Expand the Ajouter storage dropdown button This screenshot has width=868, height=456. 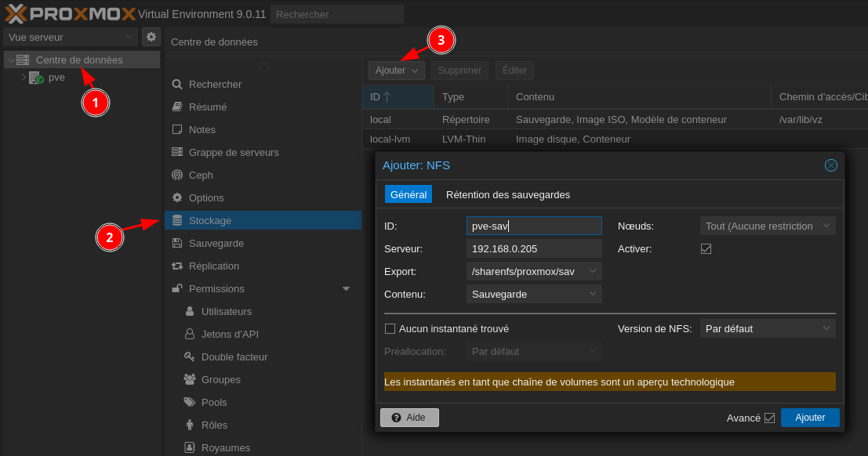pyautogui.click(x=396, y=71)
